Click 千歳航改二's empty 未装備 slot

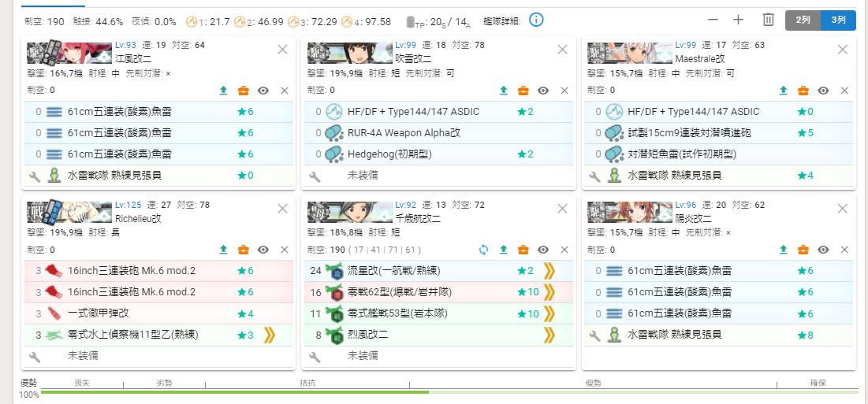(439, 355)
